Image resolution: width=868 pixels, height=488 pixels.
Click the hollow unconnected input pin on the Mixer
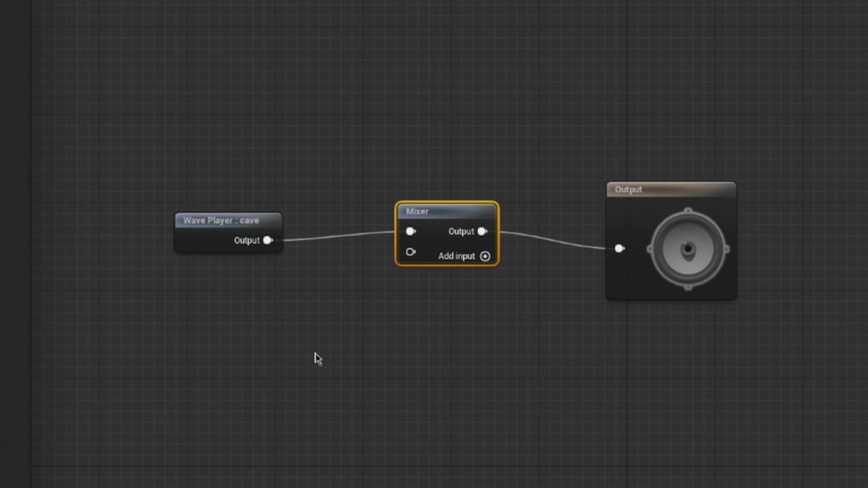point(411,252)
